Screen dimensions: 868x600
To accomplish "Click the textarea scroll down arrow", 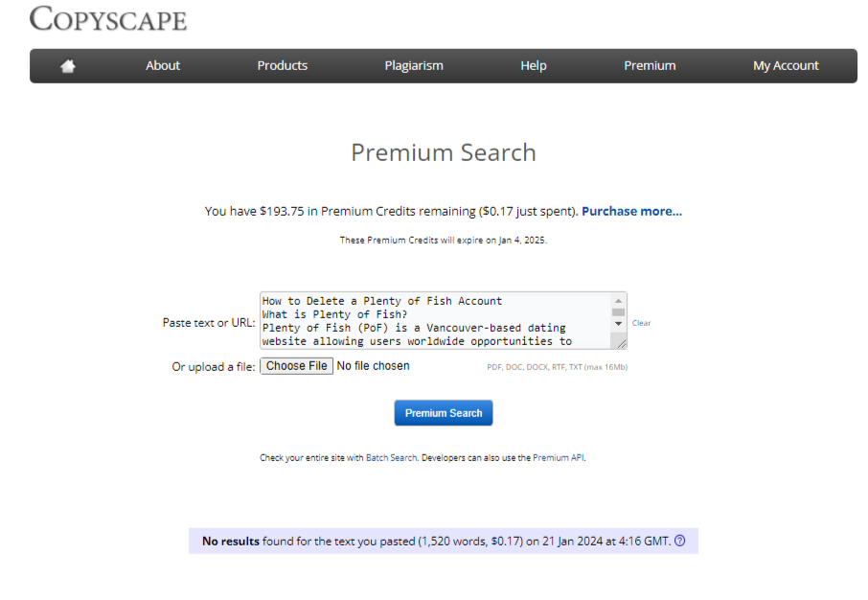I will coord(618,324).
